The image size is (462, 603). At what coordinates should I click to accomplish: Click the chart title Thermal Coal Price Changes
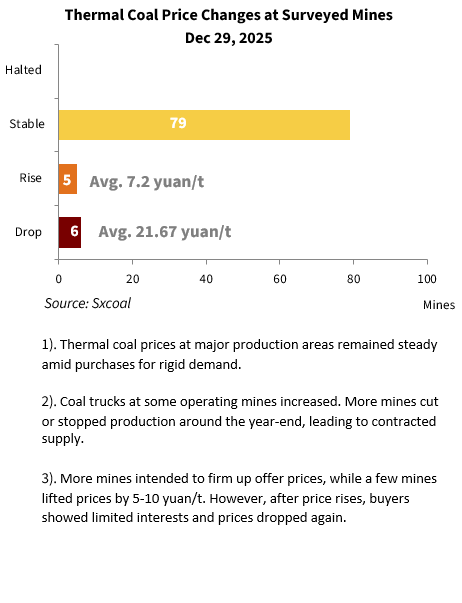click(229, 15)
